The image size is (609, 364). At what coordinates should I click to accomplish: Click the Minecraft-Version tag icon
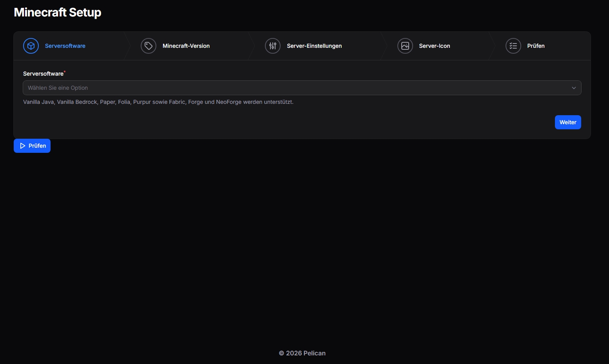pyautogui.click(x=149, y=46)
